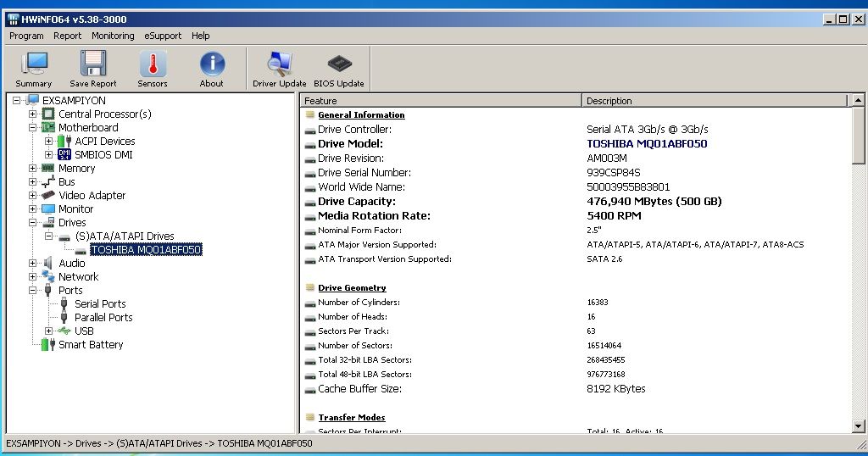The height and width of the screenshot is (456, 868).
Task: Open the Help menu
Action: pyautogui.click(x=200, y=36)
